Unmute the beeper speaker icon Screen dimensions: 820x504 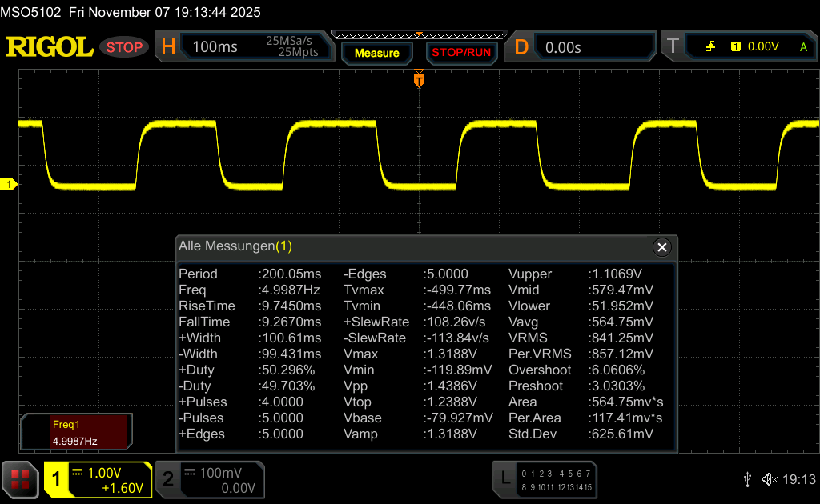click(769, 479)
